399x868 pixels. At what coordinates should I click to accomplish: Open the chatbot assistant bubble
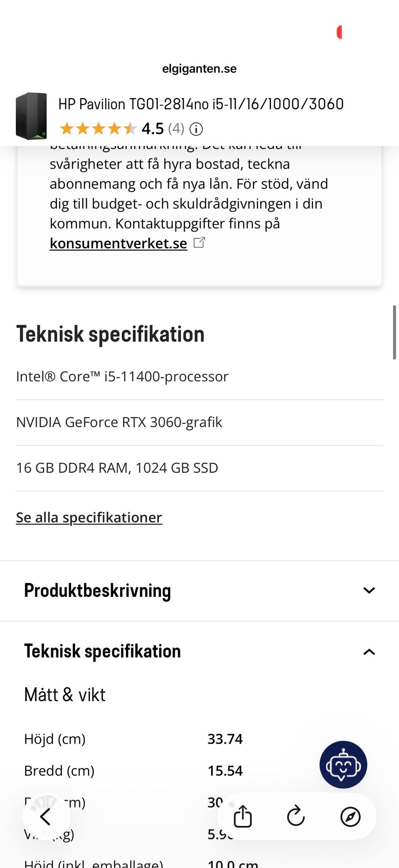(343, 764)
